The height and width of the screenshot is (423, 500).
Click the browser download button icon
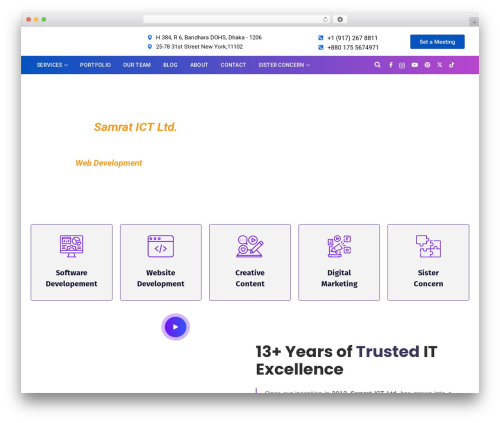point(340,19)
